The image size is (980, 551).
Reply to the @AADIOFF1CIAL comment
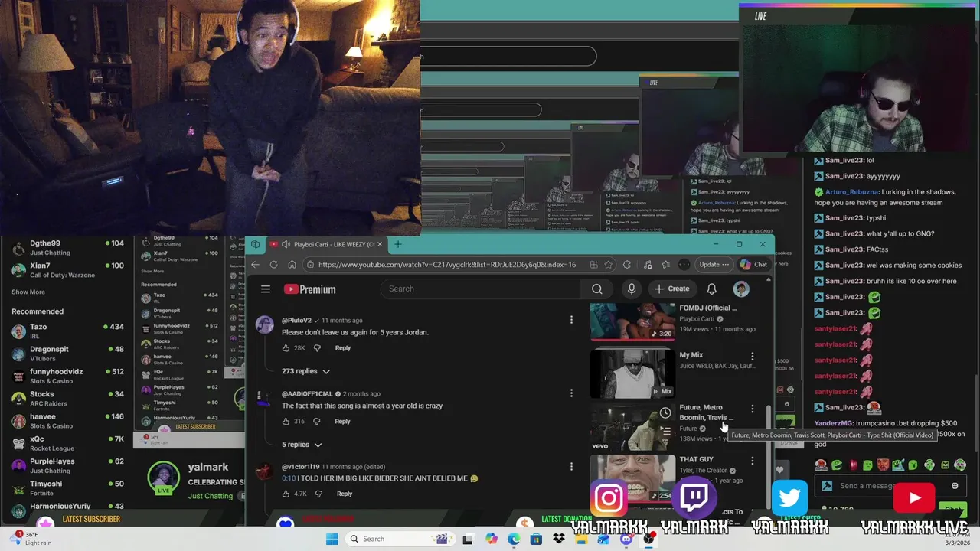(x=342, y=422)
